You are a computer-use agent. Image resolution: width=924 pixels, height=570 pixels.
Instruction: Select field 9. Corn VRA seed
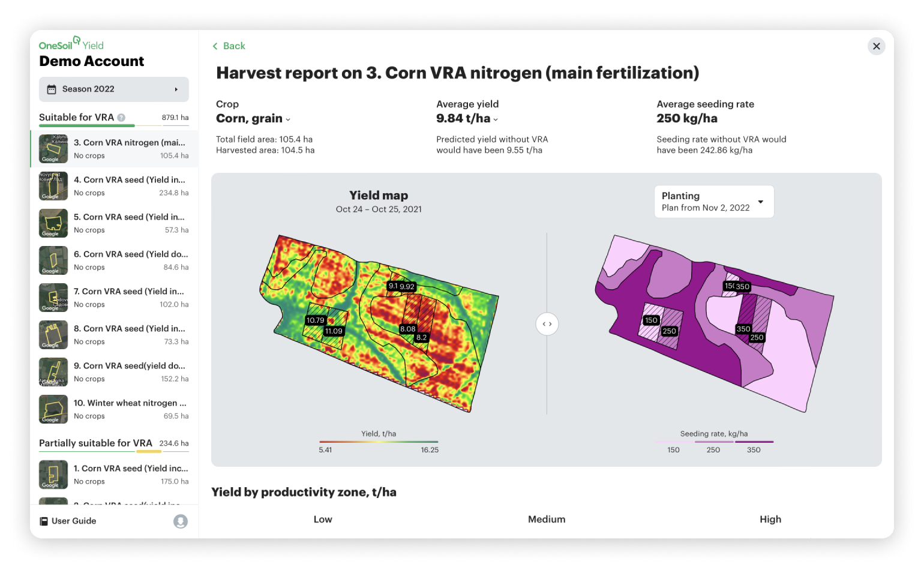click(x=114, y=372)
